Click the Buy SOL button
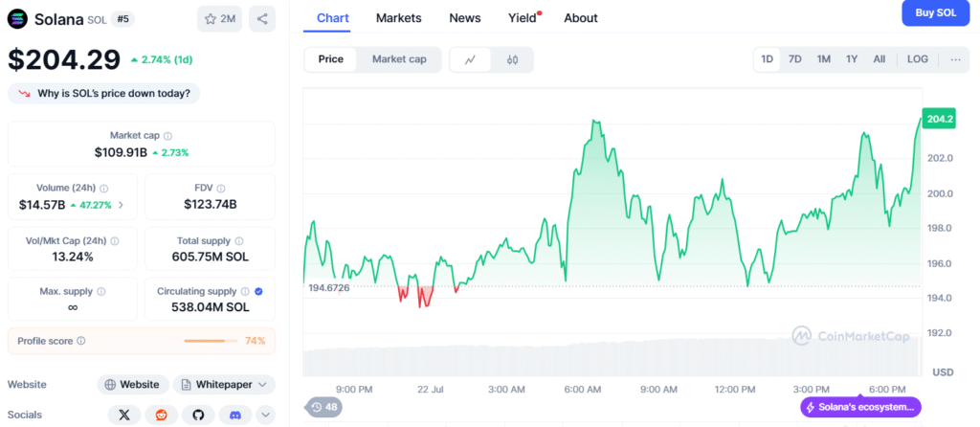 click(935, 13)
